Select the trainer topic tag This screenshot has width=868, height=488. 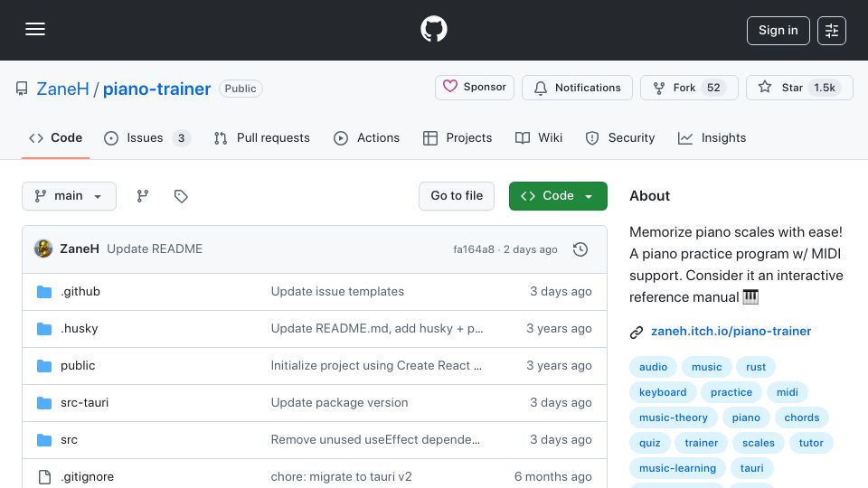click(x=701, y=443)
